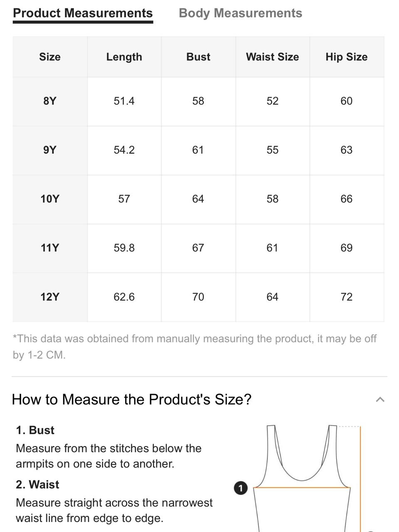Screen dimensions: 399x532
Task: Select the 9Y size row label
Action: click(x=50, y=150)
